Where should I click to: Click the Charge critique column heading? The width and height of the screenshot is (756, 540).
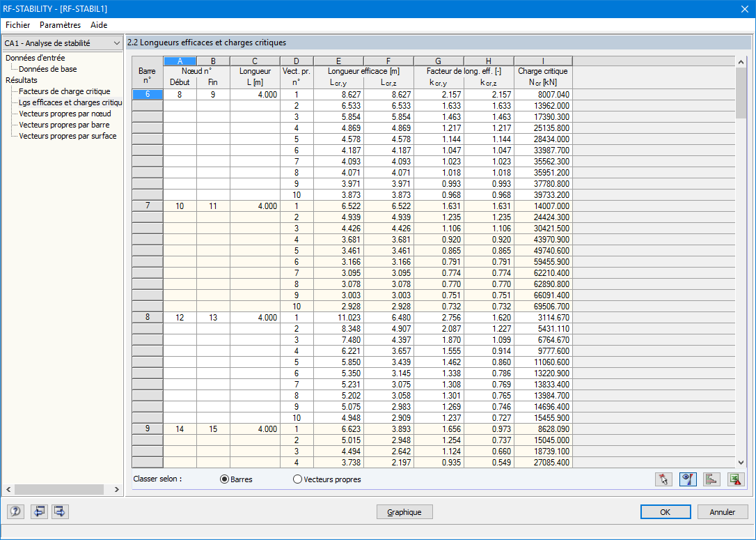[x=543, y=72]
